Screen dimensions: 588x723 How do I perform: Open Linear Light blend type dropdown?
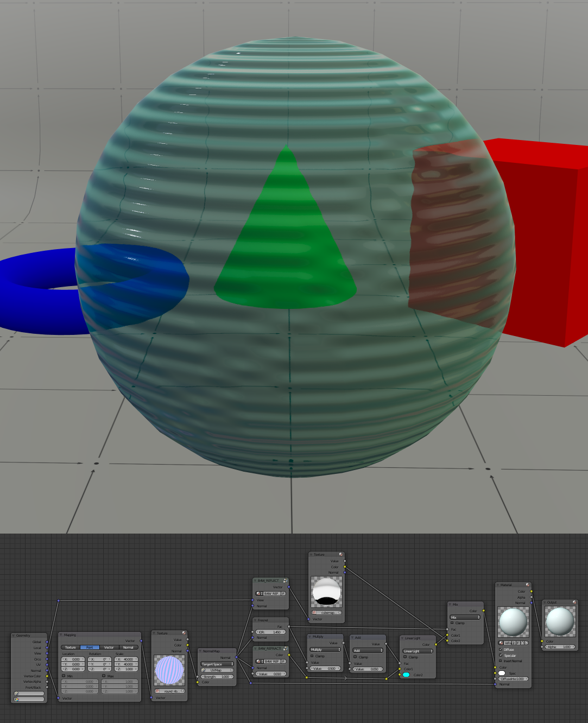(x=418, y=651)
